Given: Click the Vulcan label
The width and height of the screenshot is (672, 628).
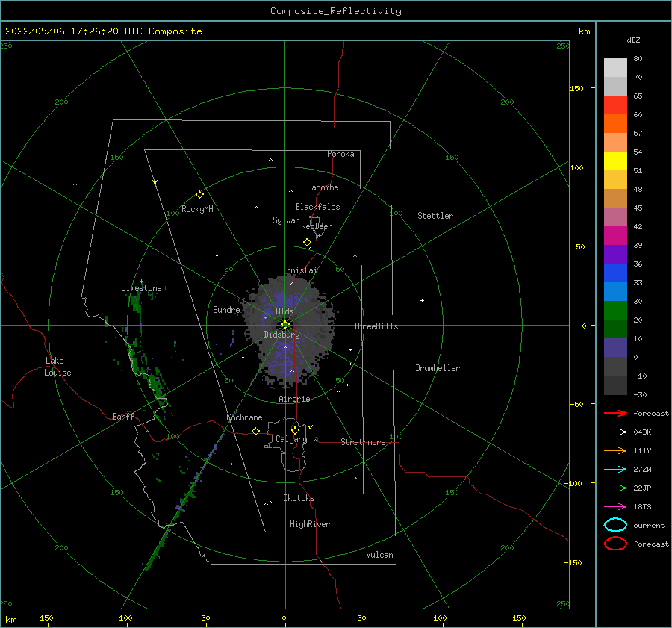Looking at the screenshot, I should (x=380, y=555).
